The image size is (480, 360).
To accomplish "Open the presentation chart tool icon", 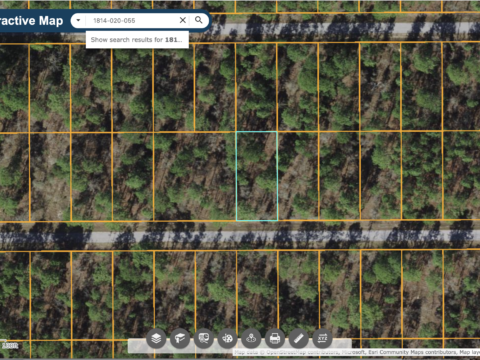I will pos(204,339).
